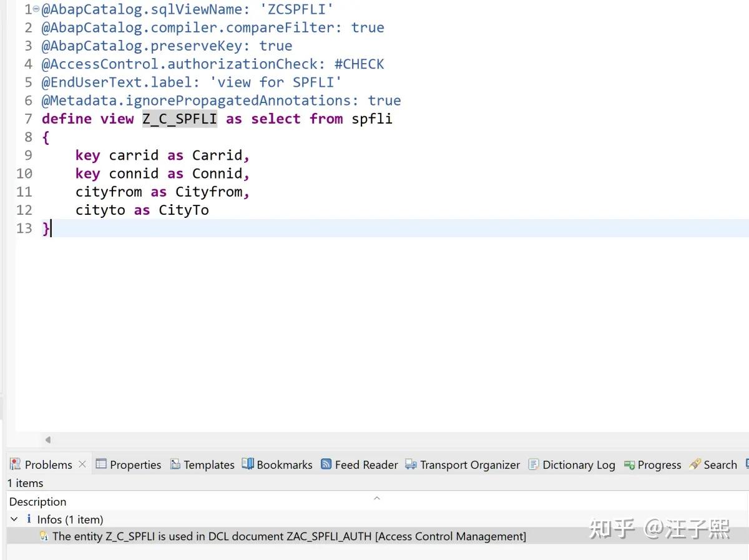Click the Connid alias on line 10
Image resolution: width=749 pixels, height=560 pixels.
coord(218,173)
